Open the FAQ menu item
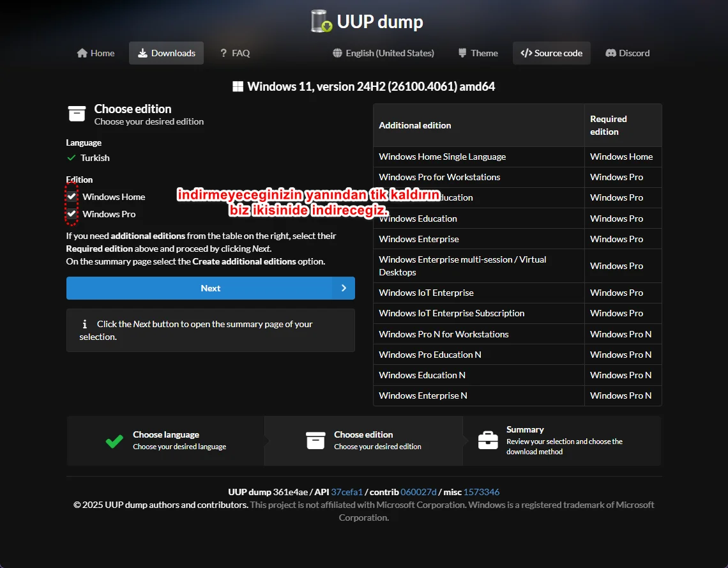 click(x=235, y=53)
